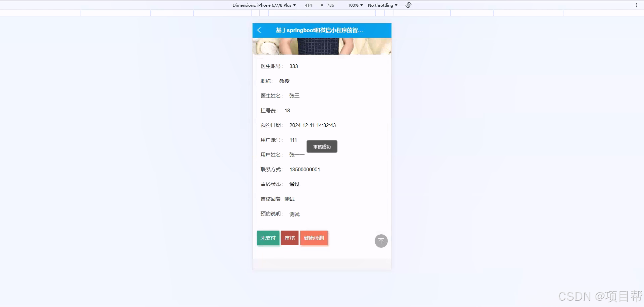
Task: Dismiss the 审核成功 toast message
Action: pos(322,146)
